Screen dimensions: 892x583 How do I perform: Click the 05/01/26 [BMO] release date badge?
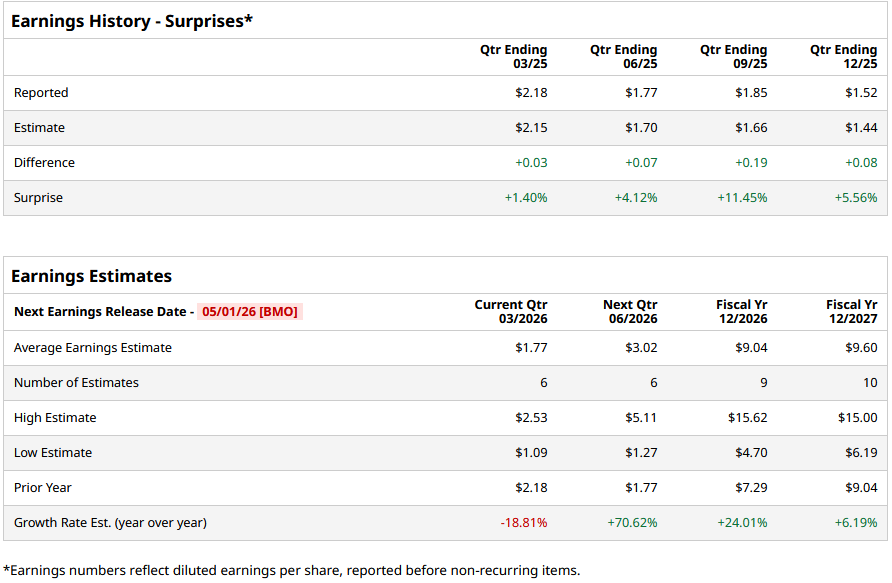click(x=249, y=312)
